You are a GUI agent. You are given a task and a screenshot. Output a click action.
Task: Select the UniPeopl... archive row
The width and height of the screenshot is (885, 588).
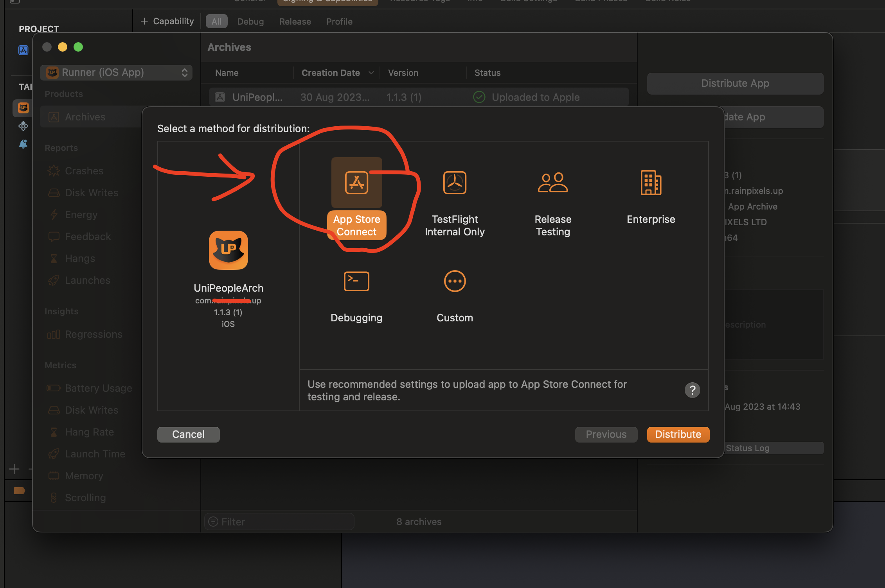coord(419,97)
